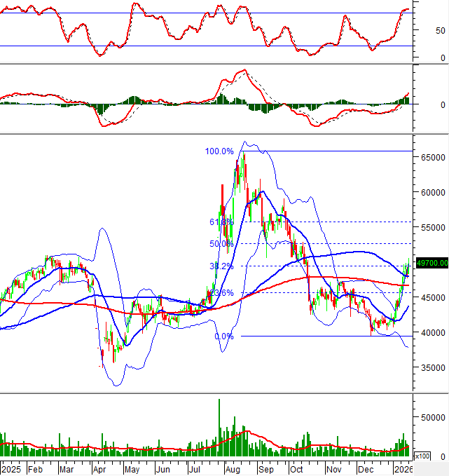Click the x100 volume scale marker
The image size is (449, 476).
click(422, 456)
